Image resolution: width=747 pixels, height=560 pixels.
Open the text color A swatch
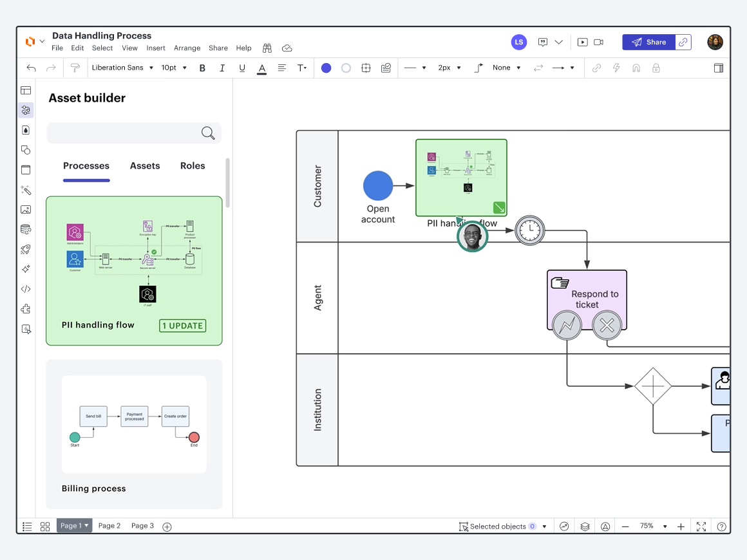pyautogui.click(x=262, y=69)
